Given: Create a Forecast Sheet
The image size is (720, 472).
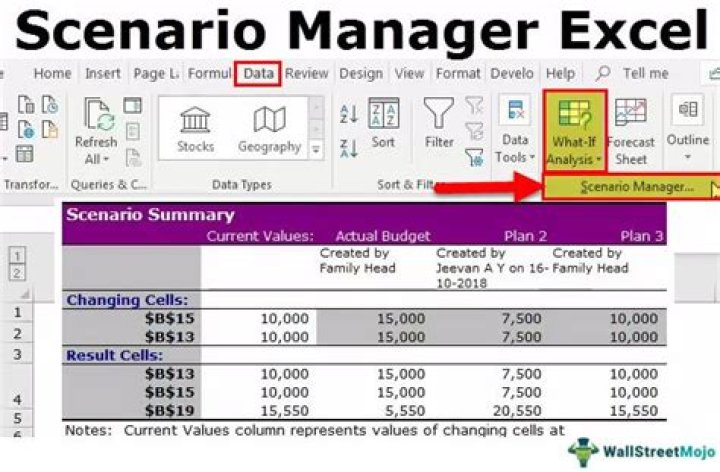Looking at the screenshot, I should (631, 132).
